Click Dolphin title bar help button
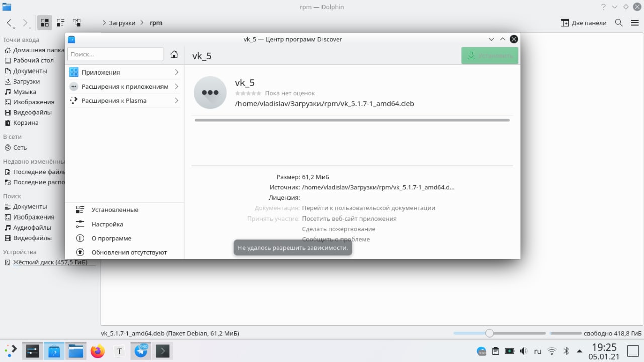Screen dimensions: 644x362 coord(604,7)
